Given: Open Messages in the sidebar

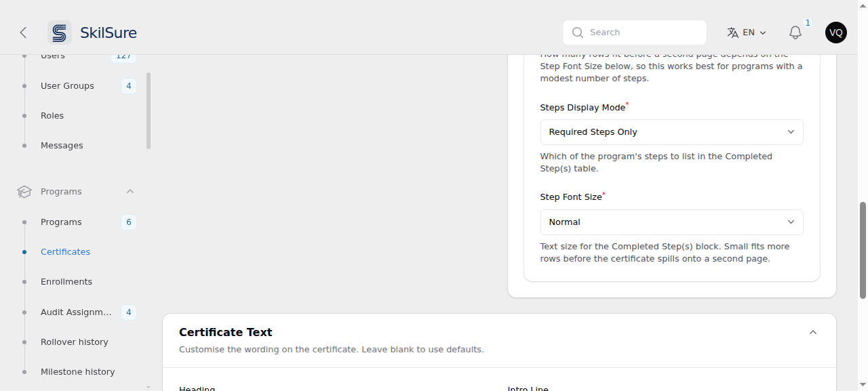Looking at the screenshot, I should 62,146.
